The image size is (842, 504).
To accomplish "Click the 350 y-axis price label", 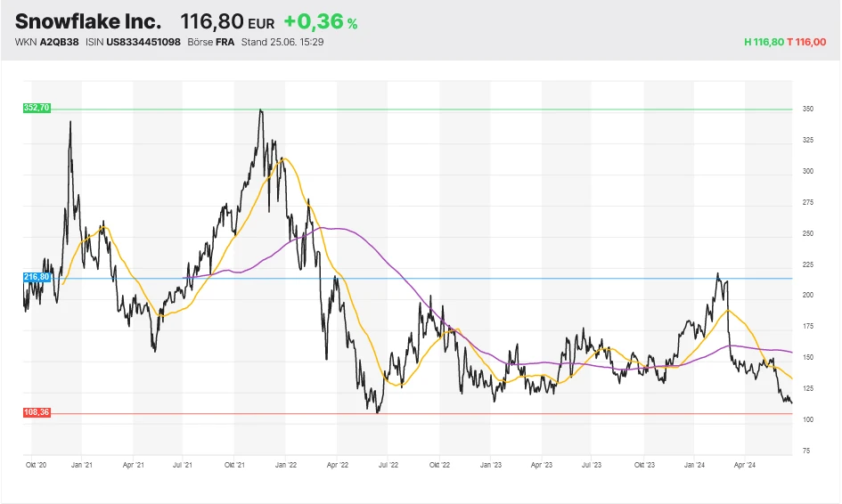I will [x=807, y=109].
